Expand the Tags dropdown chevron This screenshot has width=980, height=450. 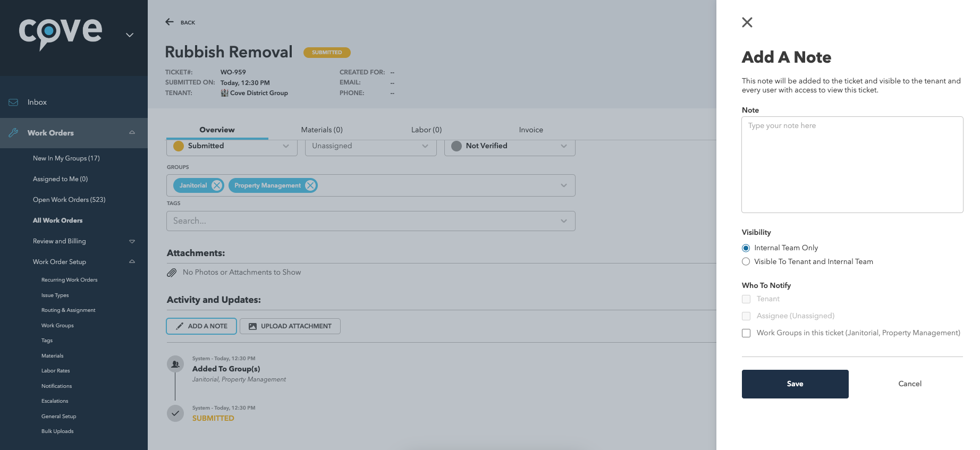[564, 221]
